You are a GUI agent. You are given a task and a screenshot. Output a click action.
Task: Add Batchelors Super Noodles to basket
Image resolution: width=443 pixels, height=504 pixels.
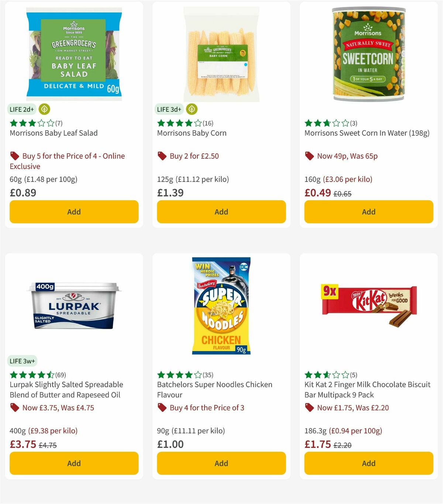pos(221,463)
